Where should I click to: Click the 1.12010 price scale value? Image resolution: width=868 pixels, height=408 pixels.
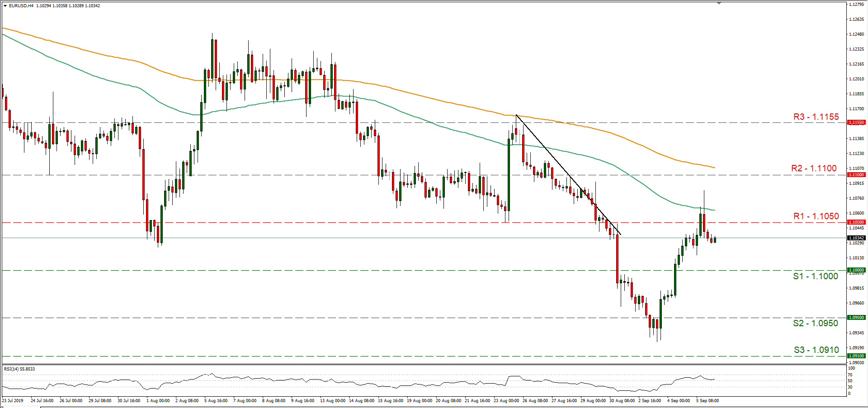pos(857,79)
